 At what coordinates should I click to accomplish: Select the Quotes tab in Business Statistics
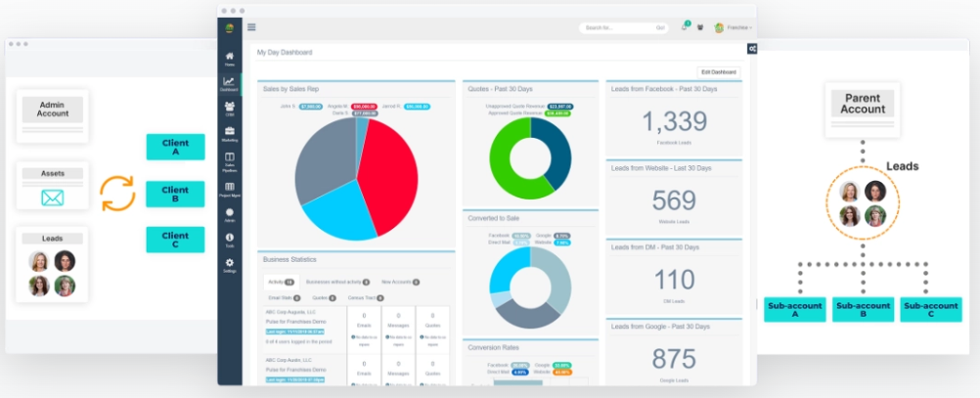click(x=325, y=298)
